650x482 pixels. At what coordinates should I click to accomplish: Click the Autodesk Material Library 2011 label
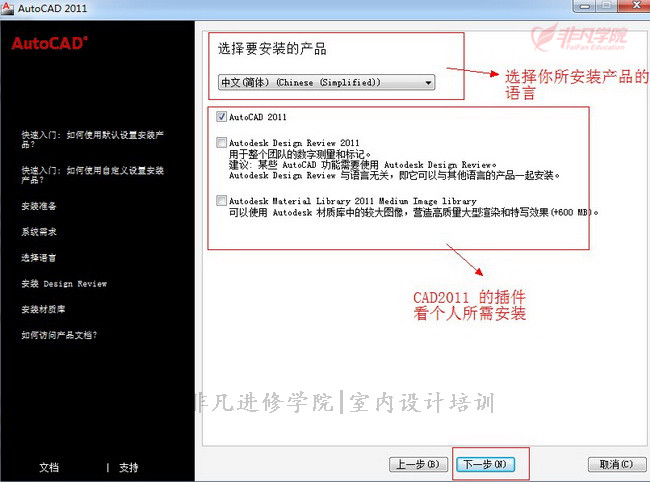pos(353,201)
